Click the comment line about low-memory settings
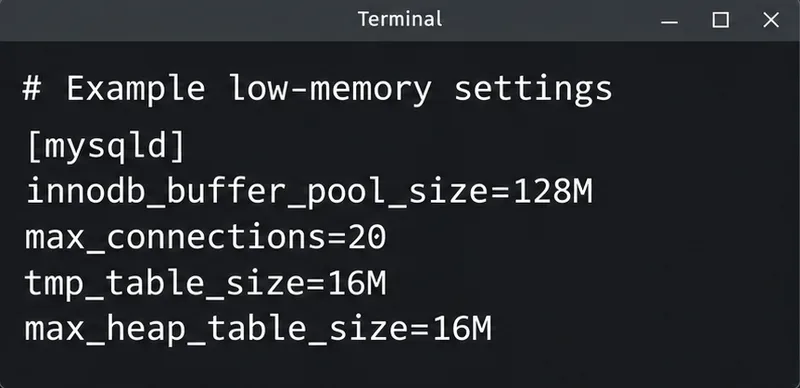Screen dimensions: 800x388 coord(317,89)
